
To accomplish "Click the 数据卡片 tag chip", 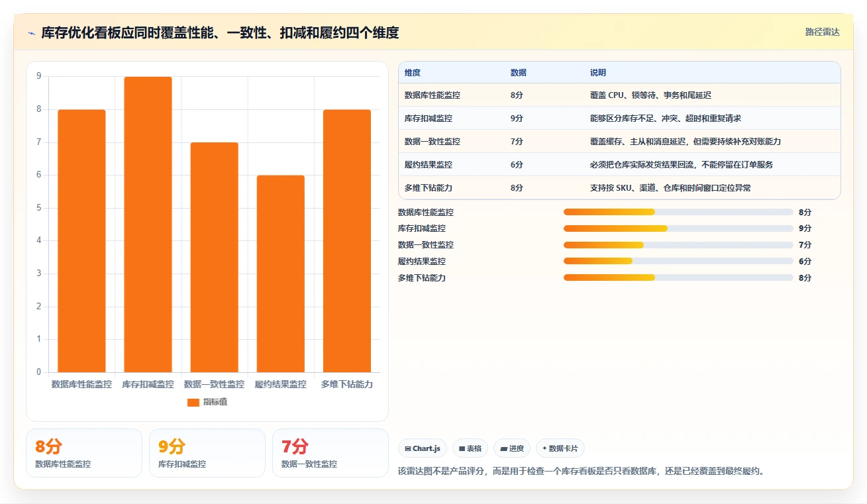I will tap(560, 448).
